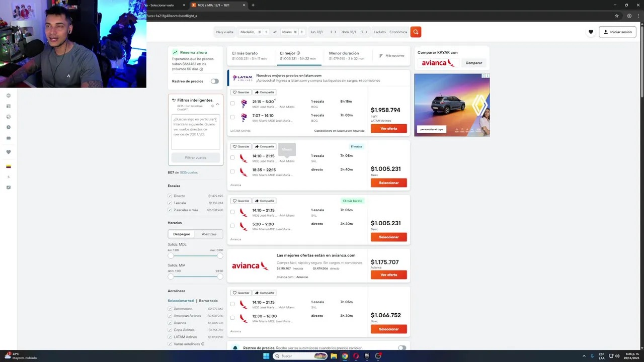The image size is (644, 362).
Task: Open File Explorer from taskbar
Action: 334,356
